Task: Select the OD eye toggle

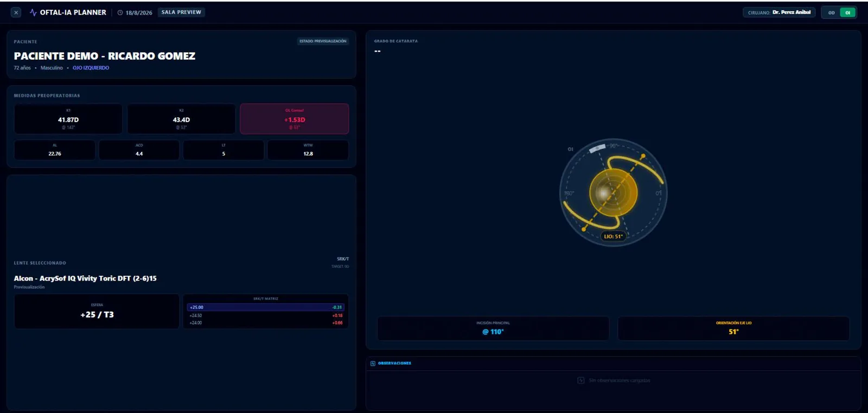Action: (x=831, y=12)
